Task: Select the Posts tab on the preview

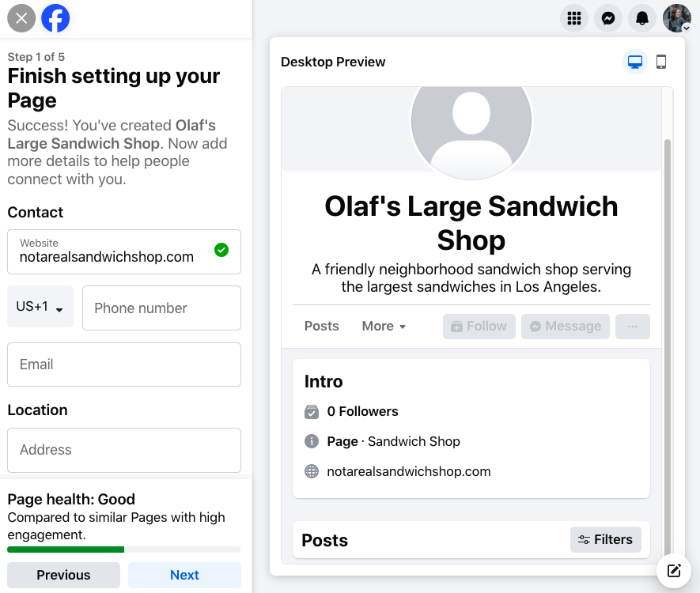Action: [x=321, y=326]
